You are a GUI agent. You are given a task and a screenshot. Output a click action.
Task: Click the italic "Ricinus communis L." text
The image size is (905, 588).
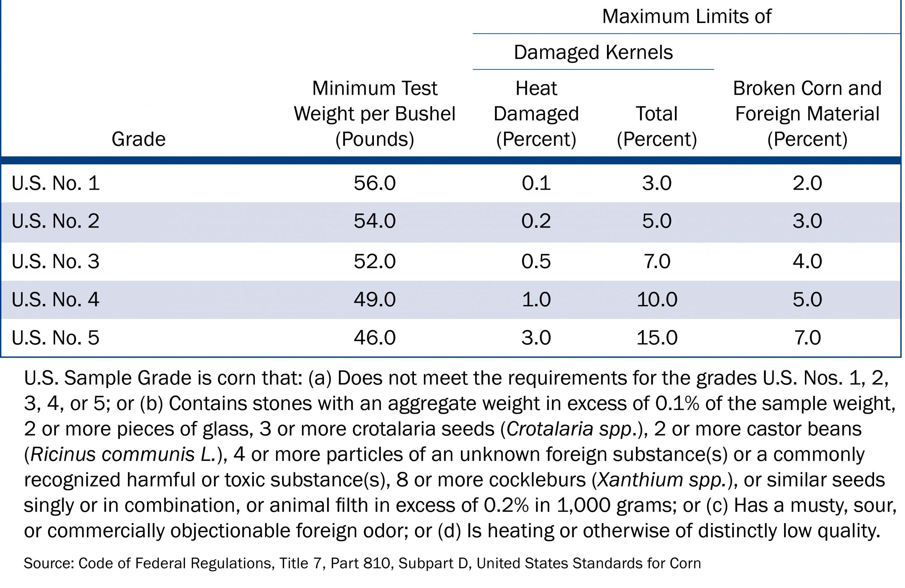point(123,454)
